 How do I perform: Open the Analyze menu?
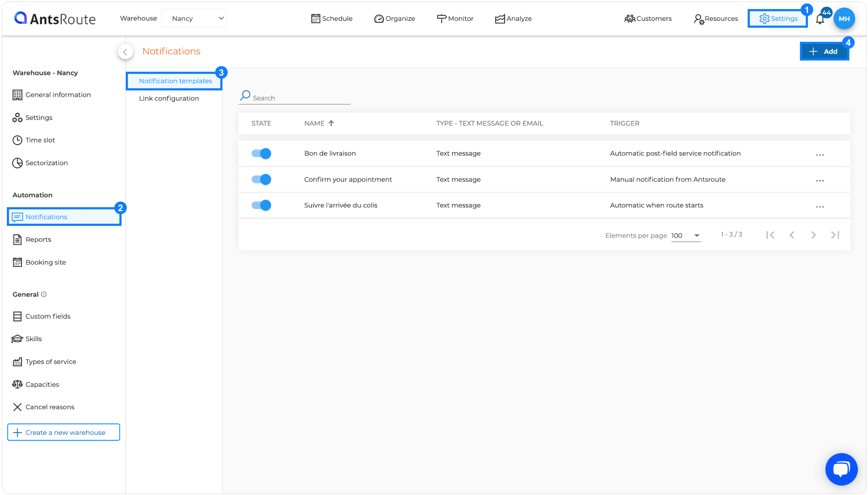click(x=513, y=18)
